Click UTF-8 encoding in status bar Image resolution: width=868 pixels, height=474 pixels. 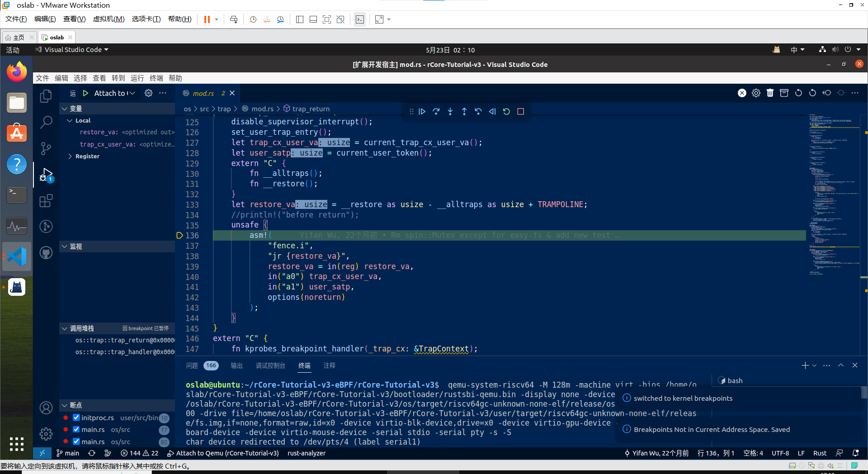(780, 453)
